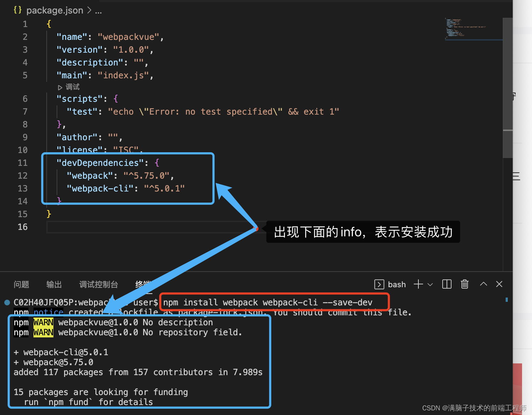Image resolution: width=532 pixels, height=415 pixels.
Task: Click the 调试 code lens link
Action: 73,87
